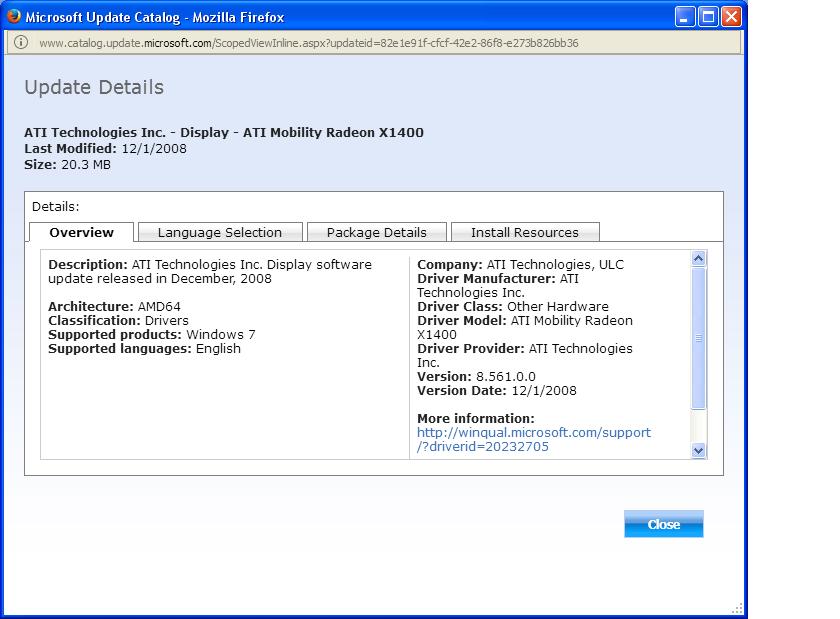Open the winqual.microsoft.com support link

(x=534, y=439)
